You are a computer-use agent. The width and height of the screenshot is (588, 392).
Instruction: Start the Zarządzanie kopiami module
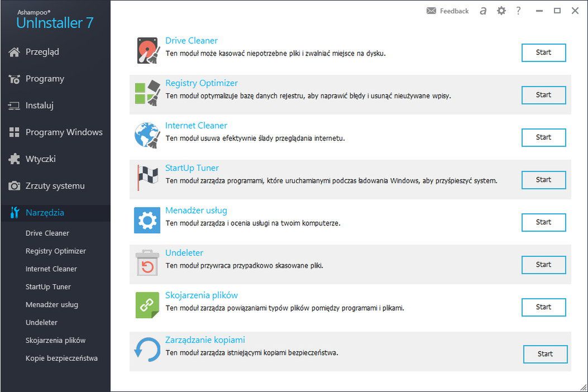545,353
